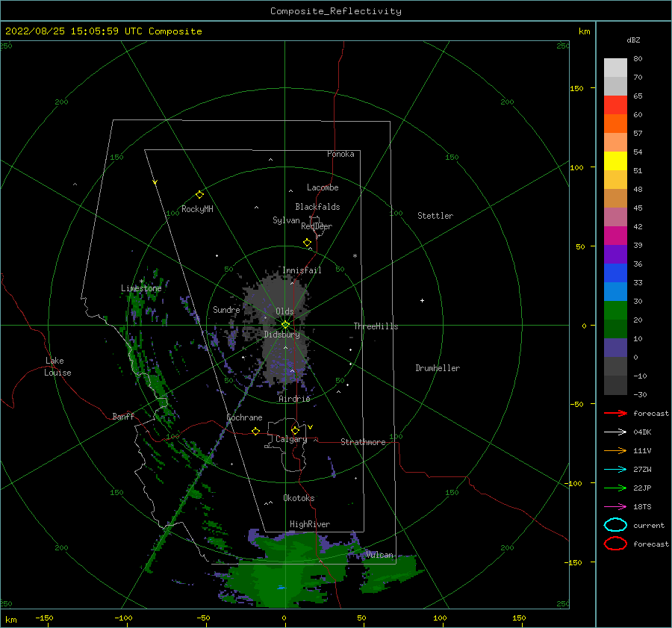This screenshot has height=628, width=672.
Task: Click the orange 111V arrow legend icon
Action: (x=615, y=450)
